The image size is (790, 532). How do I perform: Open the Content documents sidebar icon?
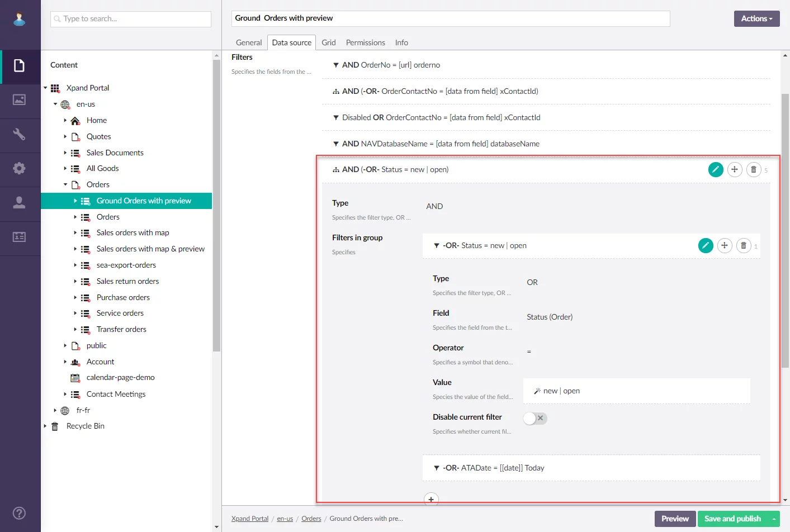20,66
